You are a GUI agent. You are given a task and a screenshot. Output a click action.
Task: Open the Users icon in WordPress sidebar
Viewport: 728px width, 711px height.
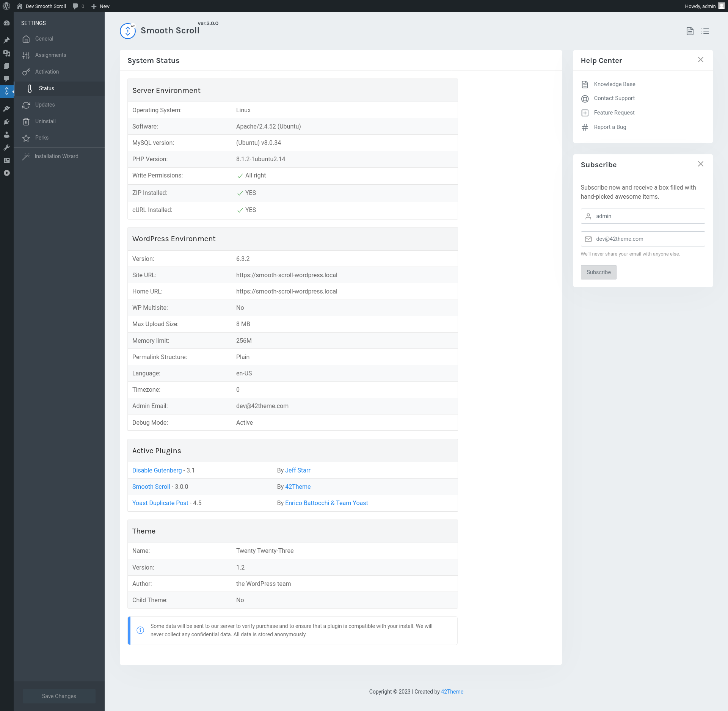pos(6,135)
